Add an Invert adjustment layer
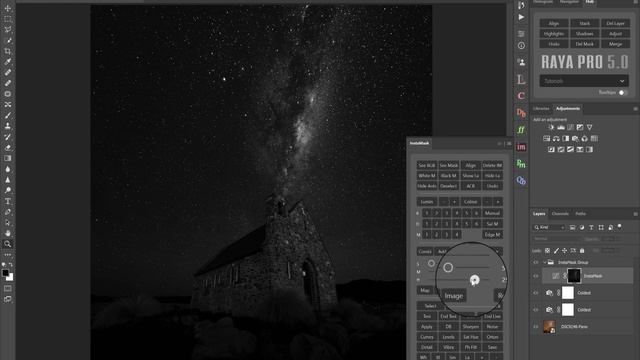Image resolution: width=640 pixels, height=360 pixels. (x=551, y=149)
